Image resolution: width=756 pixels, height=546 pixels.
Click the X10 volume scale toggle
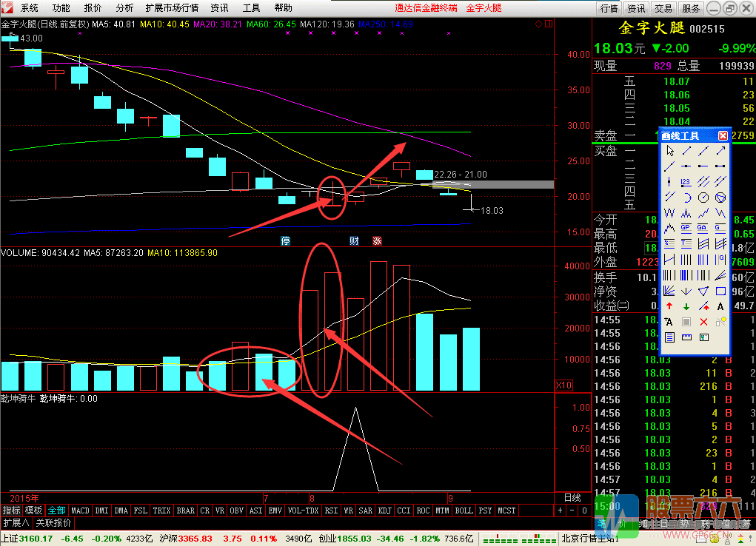click(x=563, y=385)
